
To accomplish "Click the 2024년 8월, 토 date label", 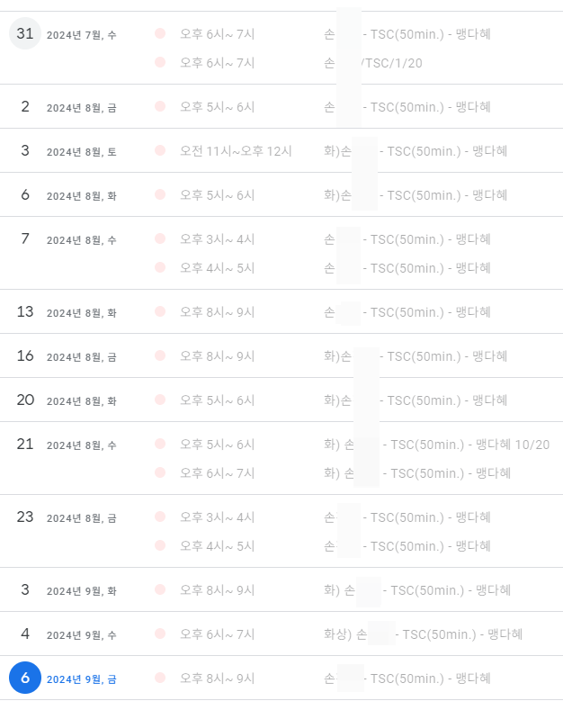I will 82,152.
